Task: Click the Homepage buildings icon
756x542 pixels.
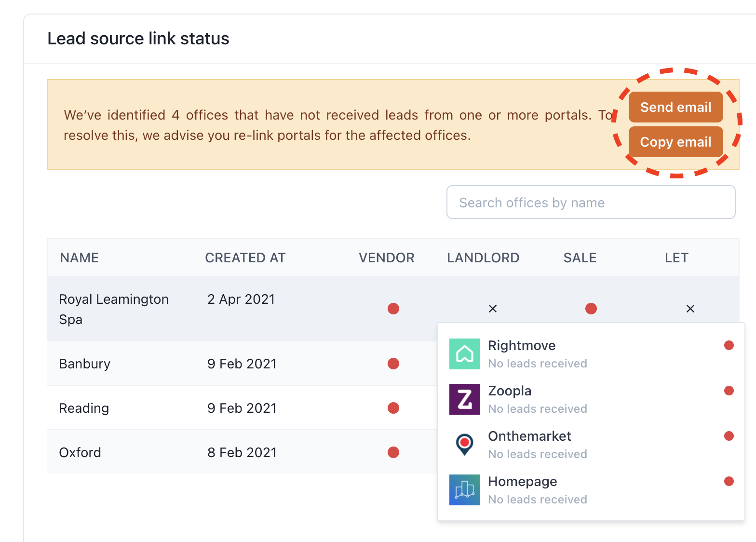Action: [464, 490]
